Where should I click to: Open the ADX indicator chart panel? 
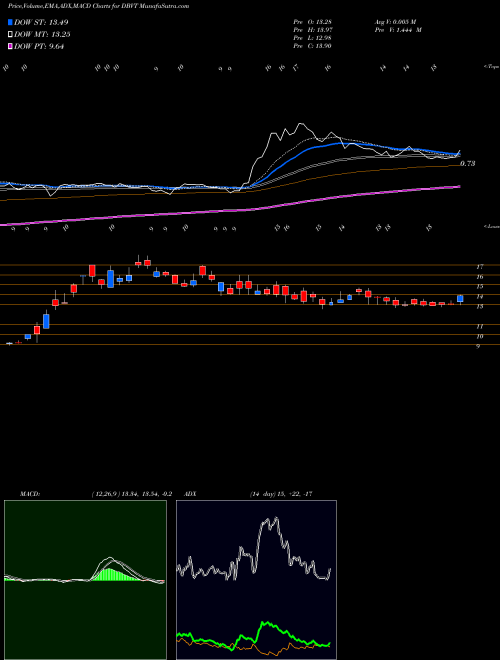[256, 580]
